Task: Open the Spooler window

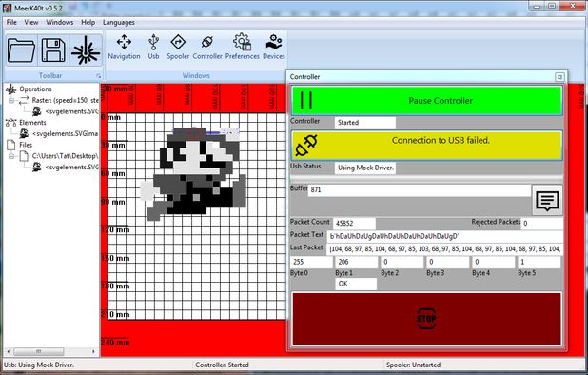Action: pos(178,48)
